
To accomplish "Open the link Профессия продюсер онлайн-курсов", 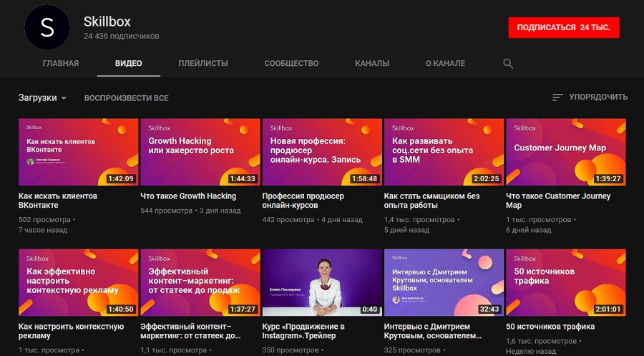I will coord(303,201).
